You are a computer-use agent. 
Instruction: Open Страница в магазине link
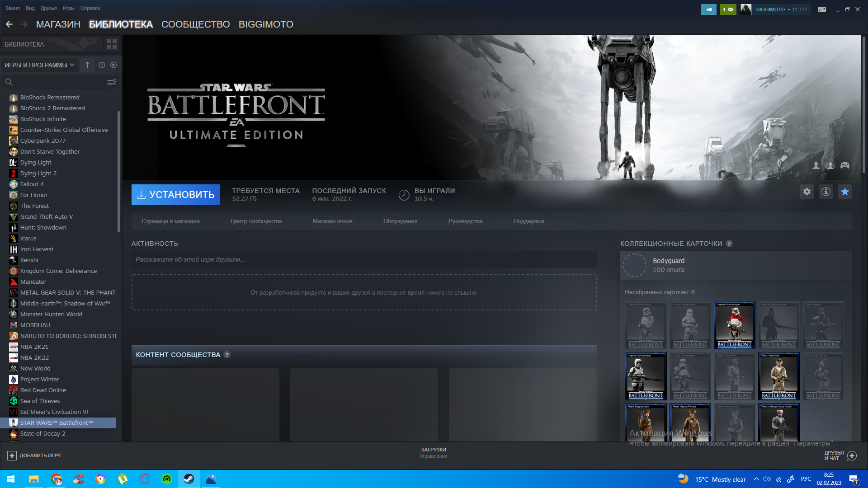(x=170, y=221)
